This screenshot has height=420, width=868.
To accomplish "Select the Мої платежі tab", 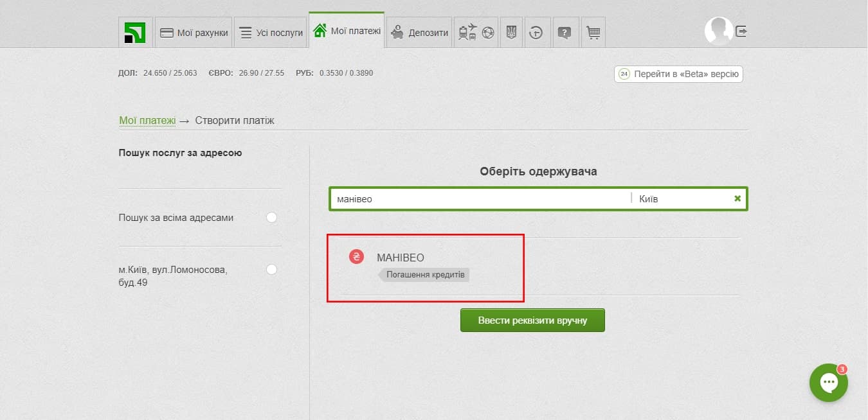I will (x=347, y=30).
